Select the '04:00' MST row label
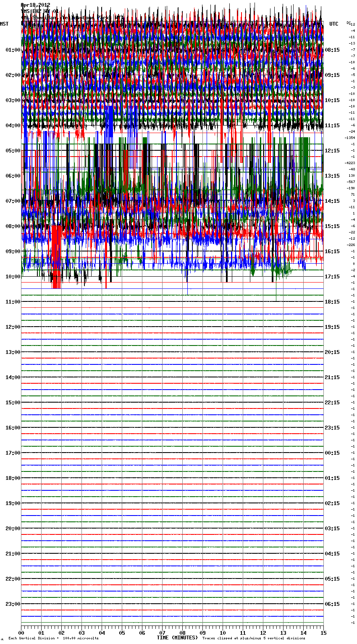This screenshot has width=357, height=644. tap(13, 126)
